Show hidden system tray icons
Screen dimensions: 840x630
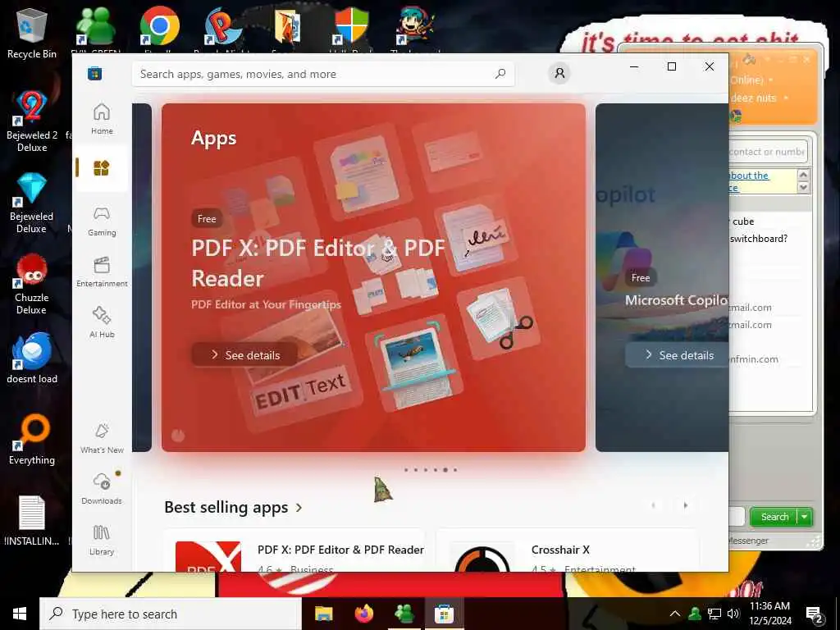tap(675, 614)
